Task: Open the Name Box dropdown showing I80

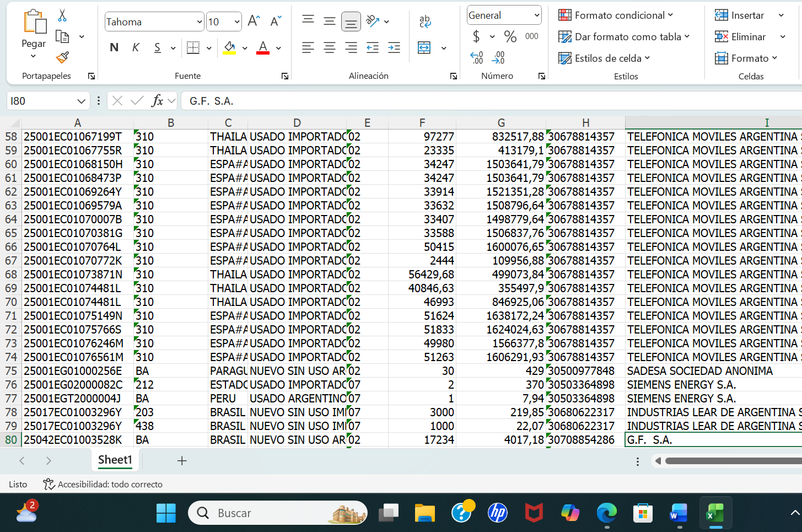Action: point(81,101)
